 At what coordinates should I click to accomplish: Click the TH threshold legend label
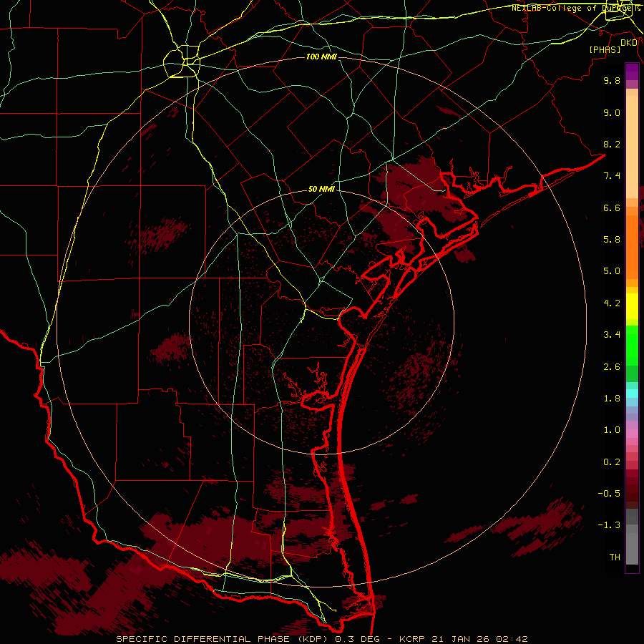pyautogui.click(x=615, y=557)
